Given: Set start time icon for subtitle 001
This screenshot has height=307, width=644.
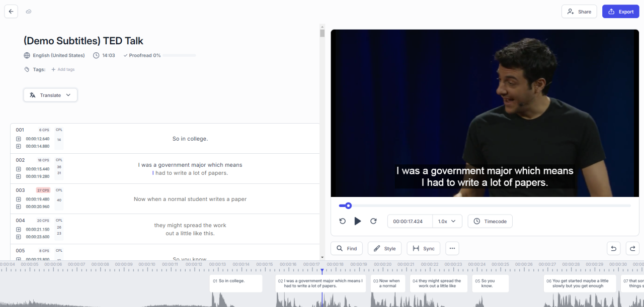Looking at the screenshot, I should (19, 139).
